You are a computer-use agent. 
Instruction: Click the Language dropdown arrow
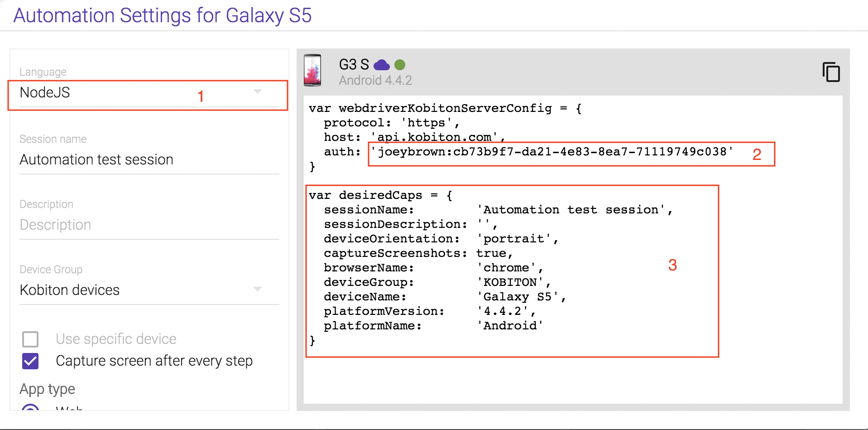[257, 91]
